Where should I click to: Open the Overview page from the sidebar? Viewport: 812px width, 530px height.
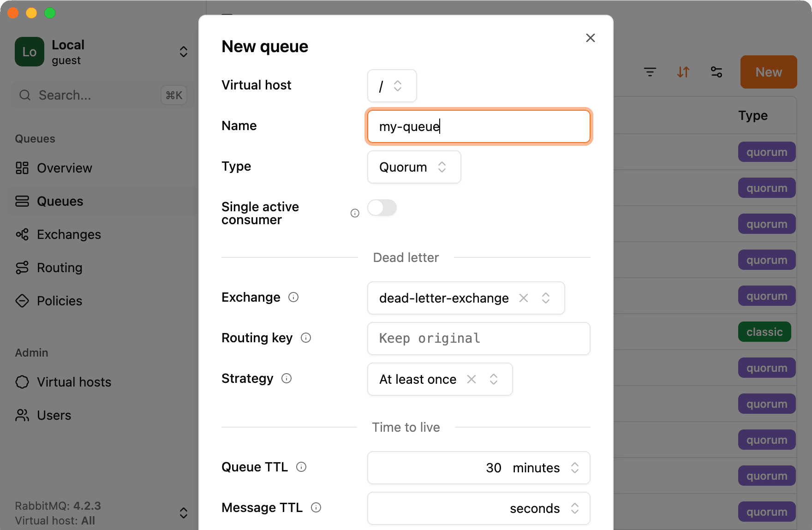point(64,168)
